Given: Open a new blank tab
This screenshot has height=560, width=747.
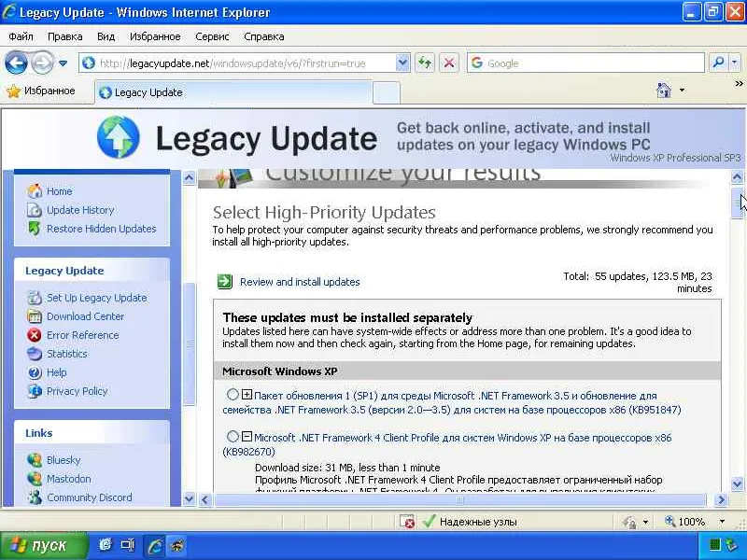Looking at the screenshot, I should (386, 92).
